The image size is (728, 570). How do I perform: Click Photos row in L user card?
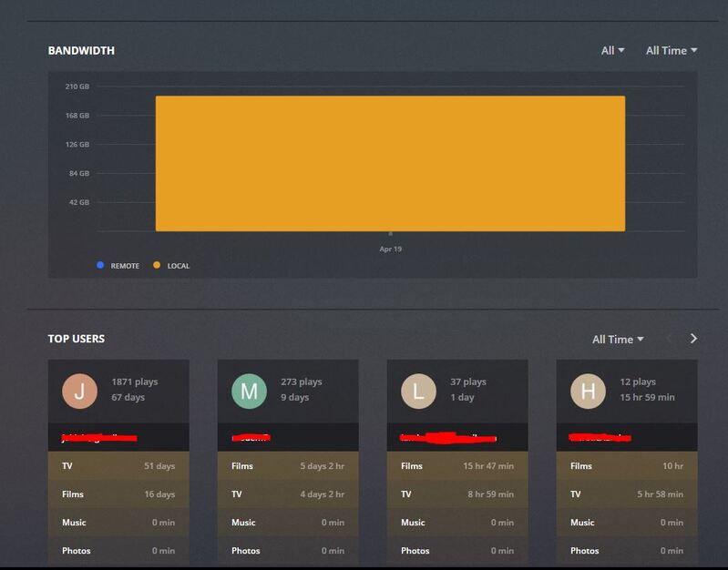click(457, 551)
